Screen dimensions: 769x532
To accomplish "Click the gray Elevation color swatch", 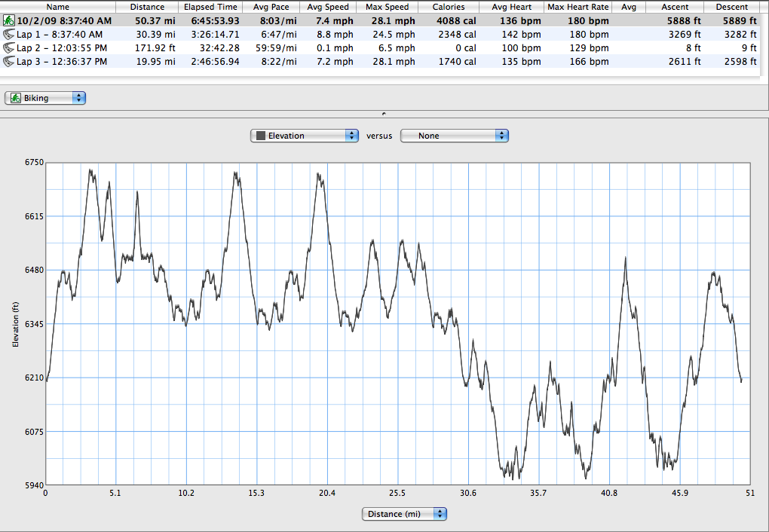I will click(x=261, y=136).
